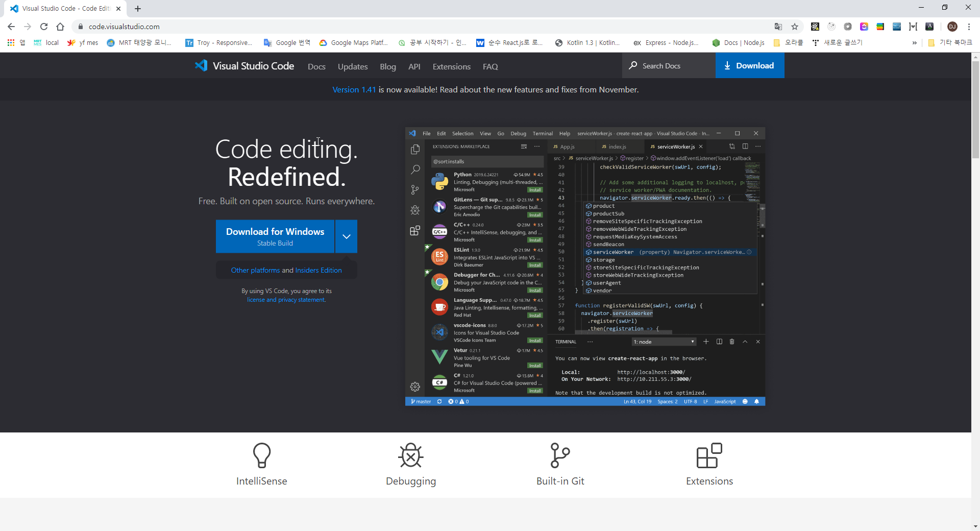Click Download for Windows Stable Build

pyautogui.click(x=275, y=236)
